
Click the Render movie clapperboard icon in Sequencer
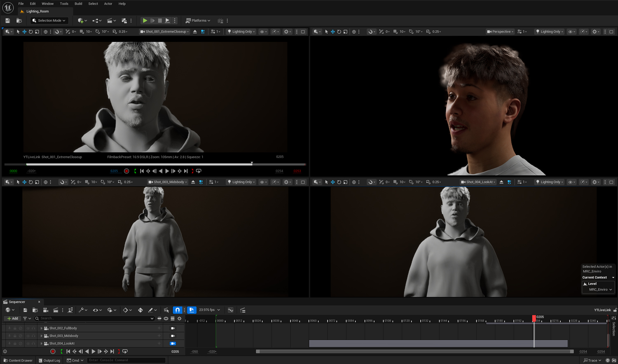(56, 310)
